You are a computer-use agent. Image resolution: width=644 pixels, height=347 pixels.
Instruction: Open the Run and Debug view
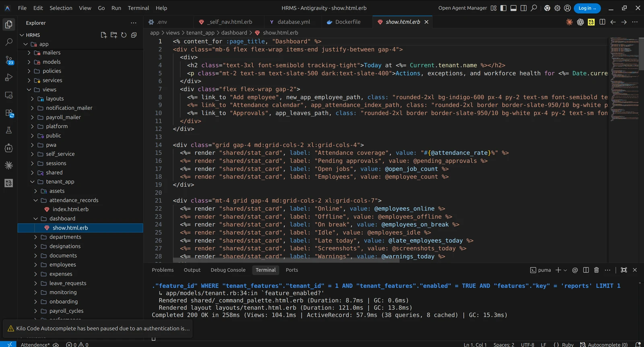coord(9,78)
